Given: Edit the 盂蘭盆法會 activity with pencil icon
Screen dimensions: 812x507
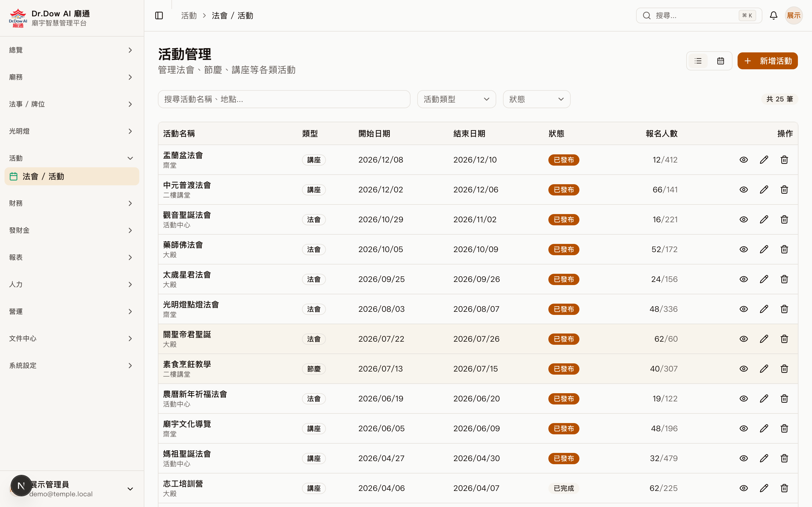Looking at the screenshot, I should pyautogui.click(x=764, y=160).
